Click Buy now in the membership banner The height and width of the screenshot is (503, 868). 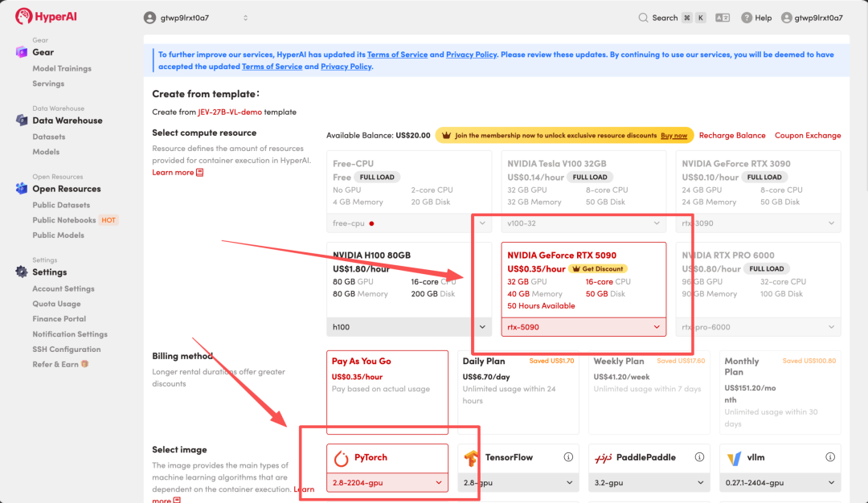(674, 136)
